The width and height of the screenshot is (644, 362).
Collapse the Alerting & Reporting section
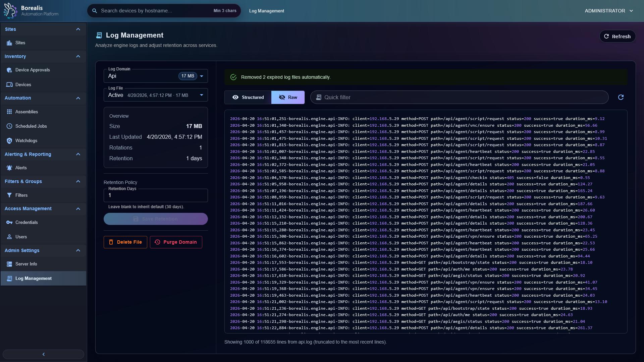(78, 154)
